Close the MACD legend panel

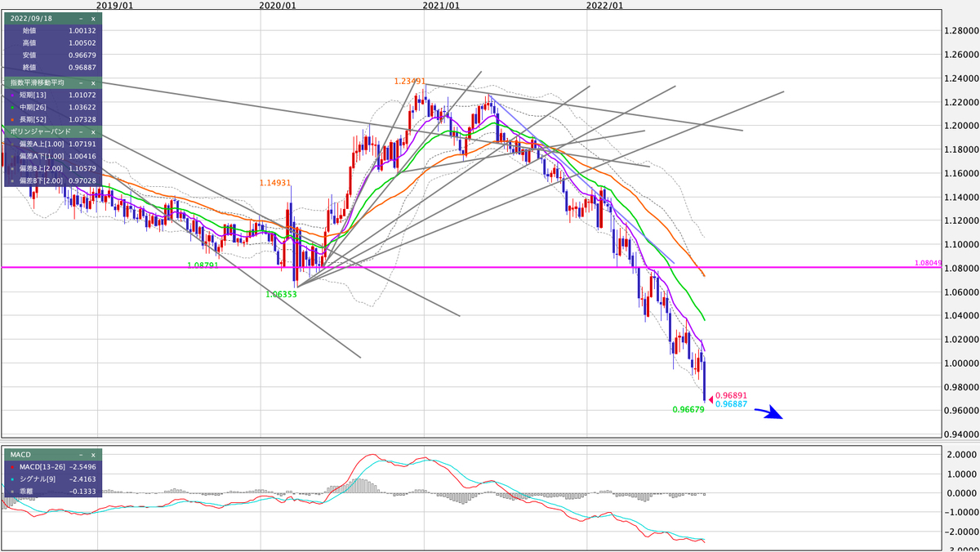(93, 455)
